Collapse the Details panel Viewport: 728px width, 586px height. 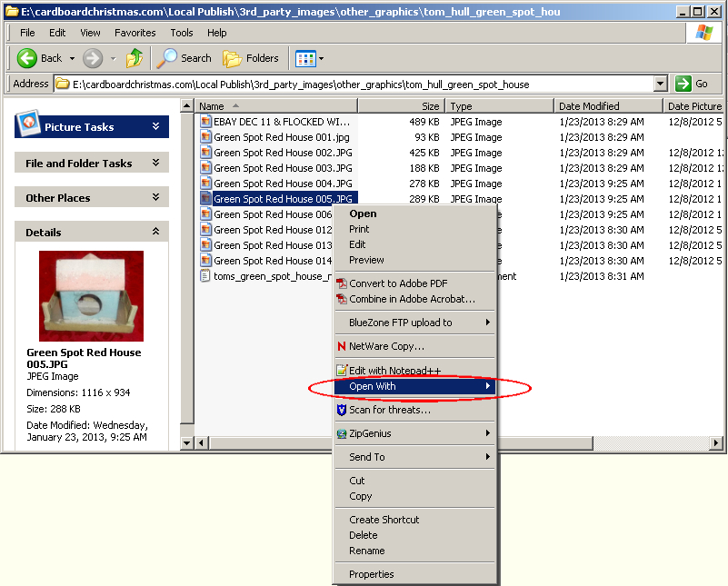click(x=156, y=233)
